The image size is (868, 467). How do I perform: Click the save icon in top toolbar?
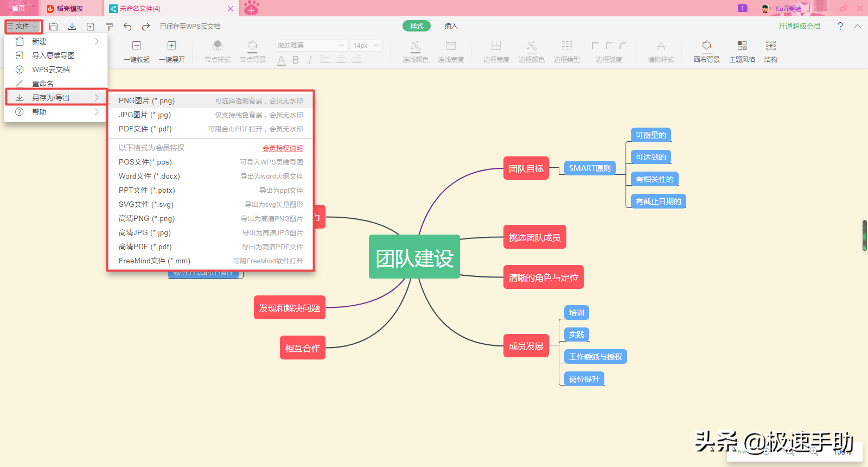(53, 27)
